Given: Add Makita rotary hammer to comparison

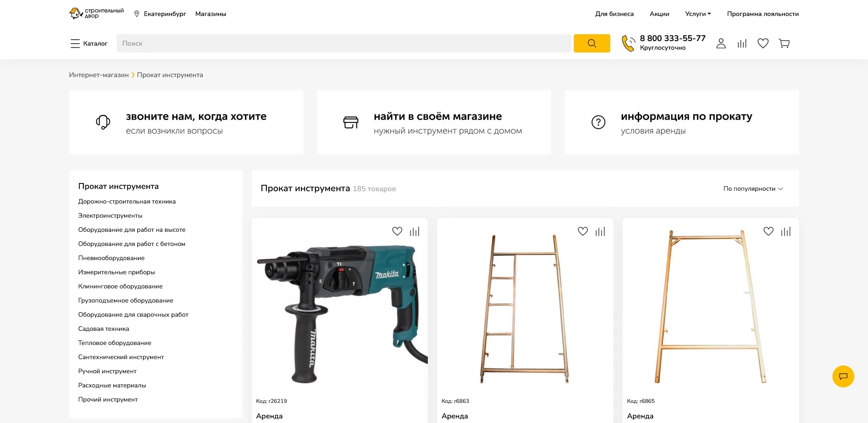Looking at the screenshot, I should click(x=415, y=231).
